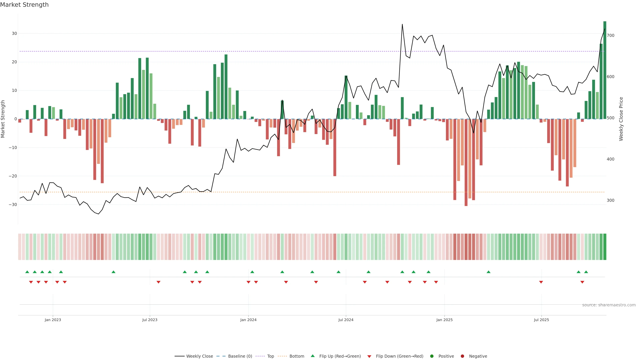
Task: Click the last green flip-up triangle marker
Action: click(586, 272)
